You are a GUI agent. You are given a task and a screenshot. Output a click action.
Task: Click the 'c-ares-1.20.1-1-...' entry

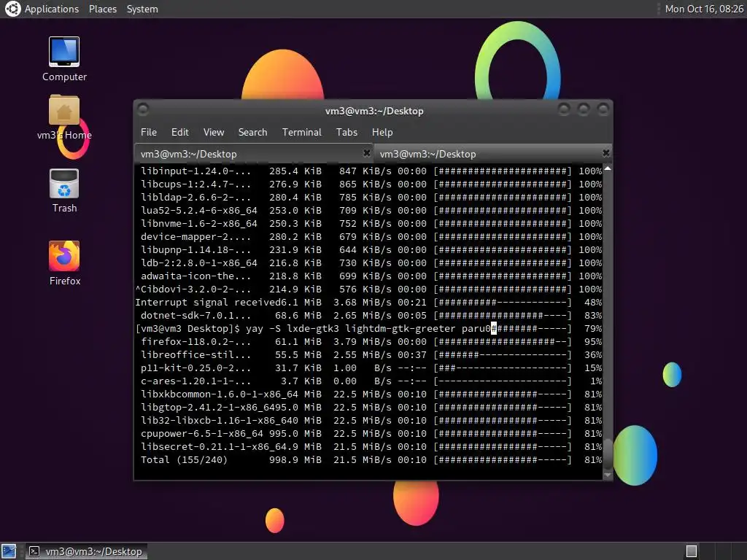196,381
